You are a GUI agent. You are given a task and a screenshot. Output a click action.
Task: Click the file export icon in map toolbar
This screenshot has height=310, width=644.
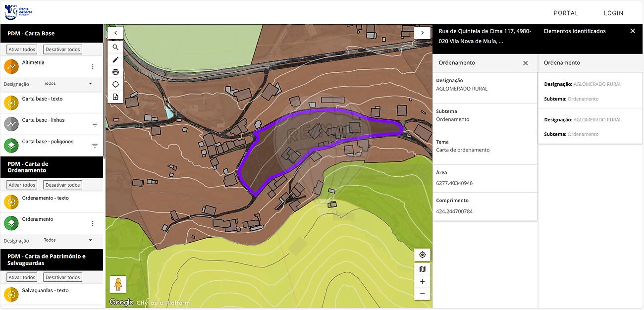click(x=115, y=97)
